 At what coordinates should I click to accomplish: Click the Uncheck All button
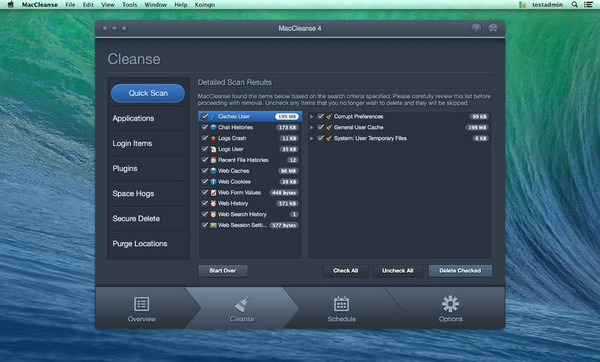pos(398,271)
